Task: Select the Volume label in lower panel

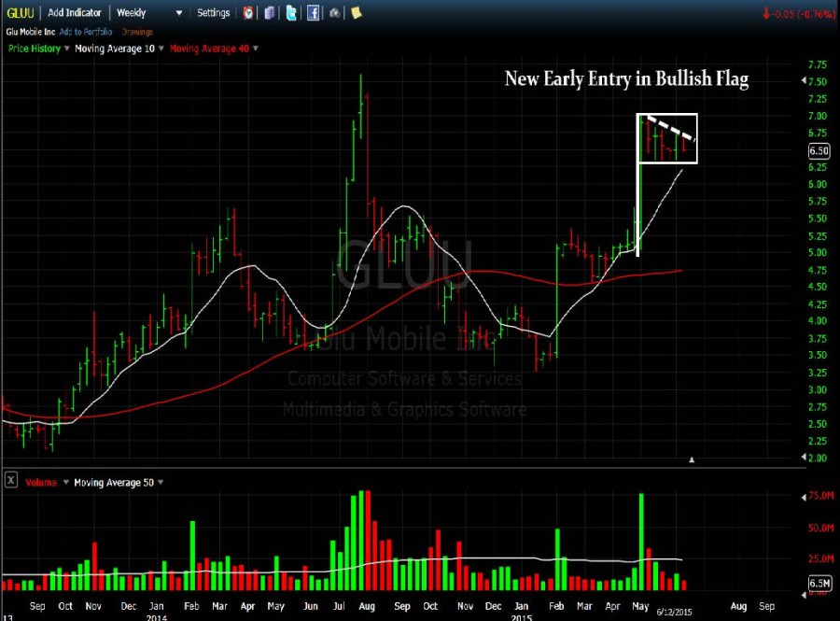Action: click(x=41, y=483)
